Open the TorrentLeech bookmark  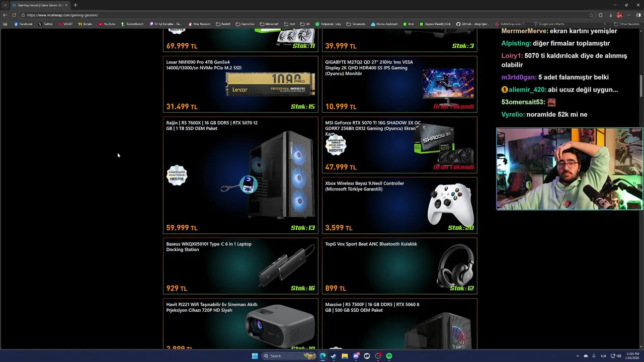click(x=132, y=24)
